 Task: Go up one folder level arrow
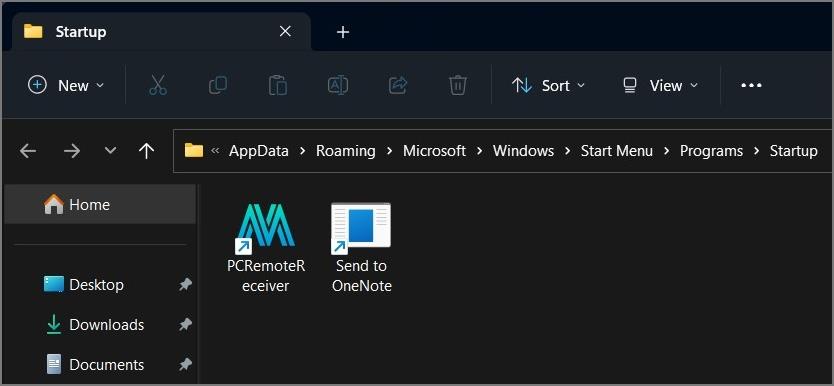[146, 151]
